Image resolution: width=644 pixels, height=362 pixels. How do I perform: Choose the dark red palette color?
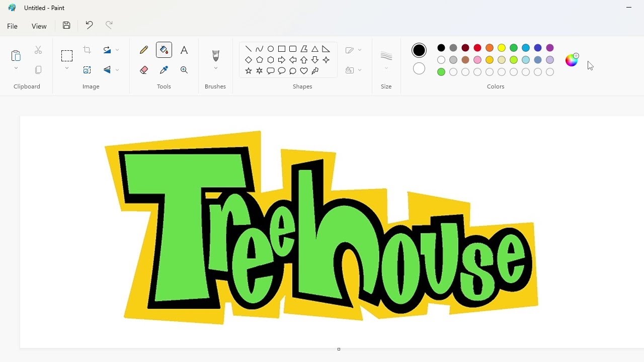coord(465,48)
